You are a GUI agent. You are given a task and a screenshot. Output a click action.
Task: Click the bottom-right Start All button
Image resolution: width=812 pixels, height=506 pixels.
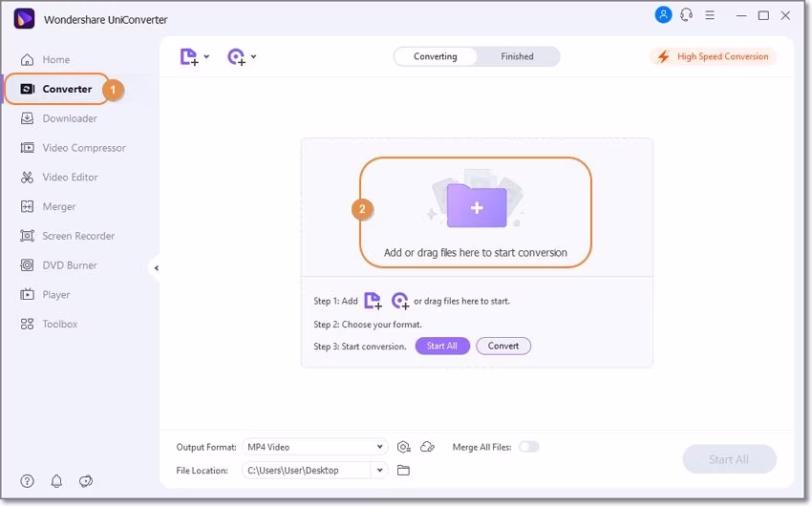[729, 459]
